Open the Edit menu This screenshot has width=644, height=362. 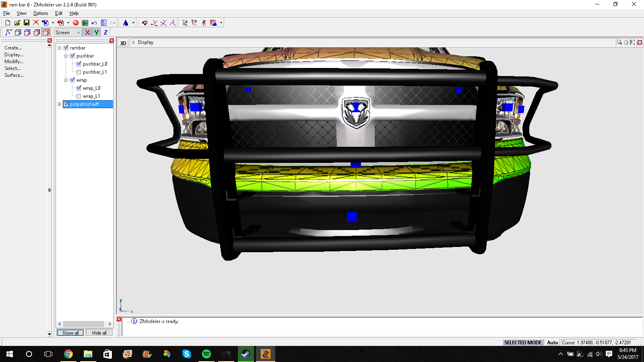point(59,13)
